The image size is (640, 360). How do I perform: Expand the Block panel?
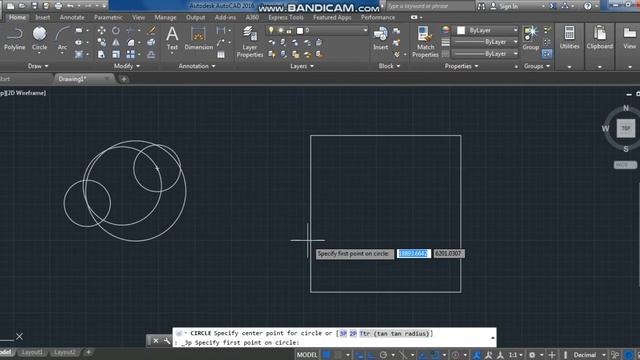pyautogui.click(x=389, y=66)
